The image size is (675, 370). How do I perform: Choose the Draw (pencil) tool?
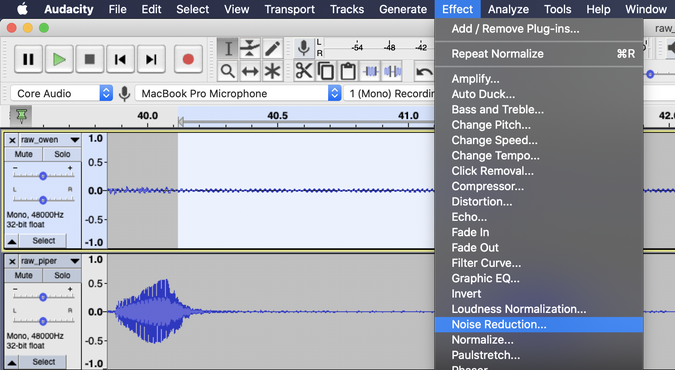coord(272,48)
